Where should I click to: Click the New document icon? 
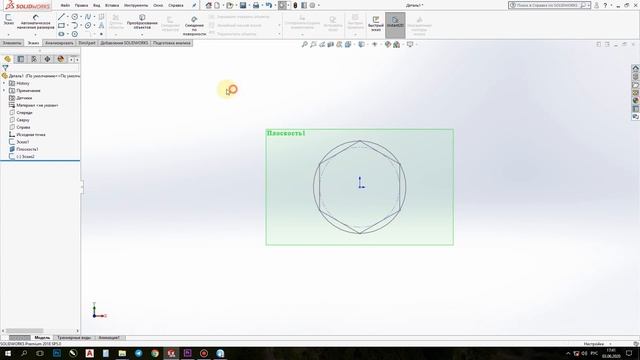(x=217, y=5)
